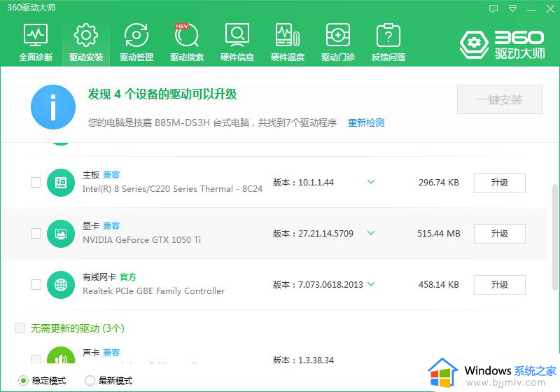This screenshot has width=560, height=392.
Task: Click the 515.44 MB size value
Action: 439,234
